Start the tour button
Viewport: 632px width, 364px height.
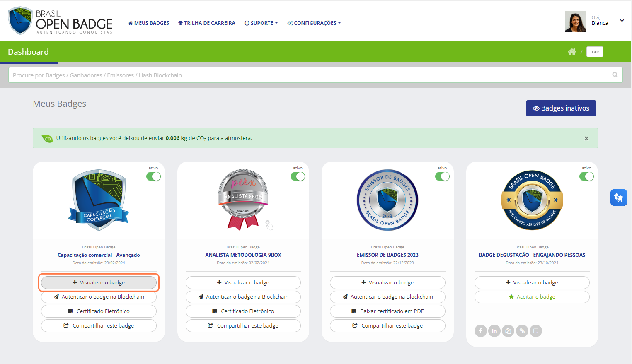click(x=595, y=52)
